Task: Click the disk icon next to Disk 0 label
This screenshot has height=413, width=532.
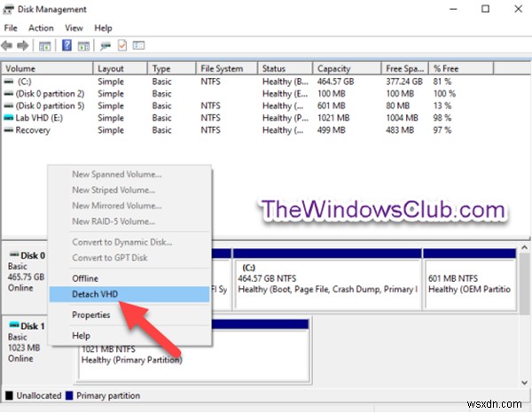Action: pos(14,254)
